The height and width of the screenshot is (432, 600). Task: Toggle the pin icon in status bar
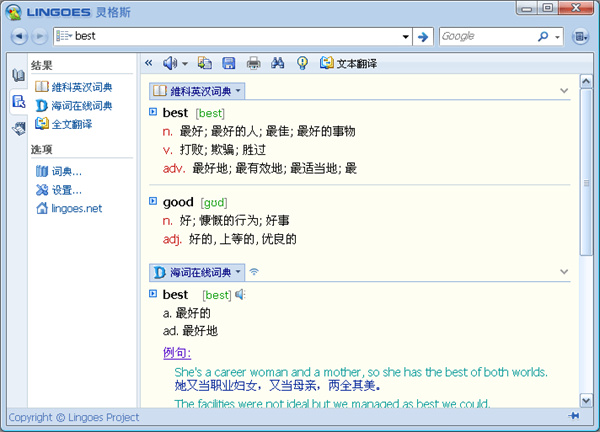click(574, 416)
